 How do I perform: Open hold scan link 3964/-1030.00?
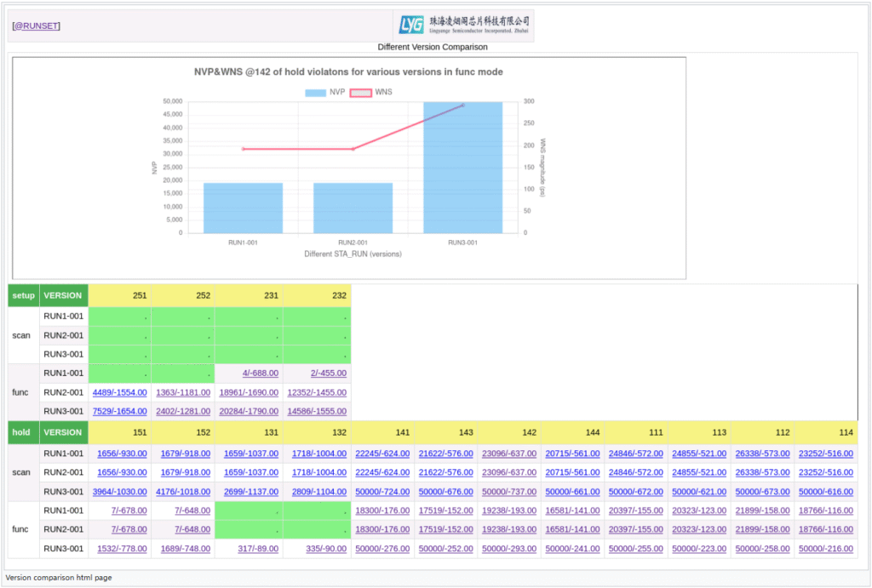119,491
